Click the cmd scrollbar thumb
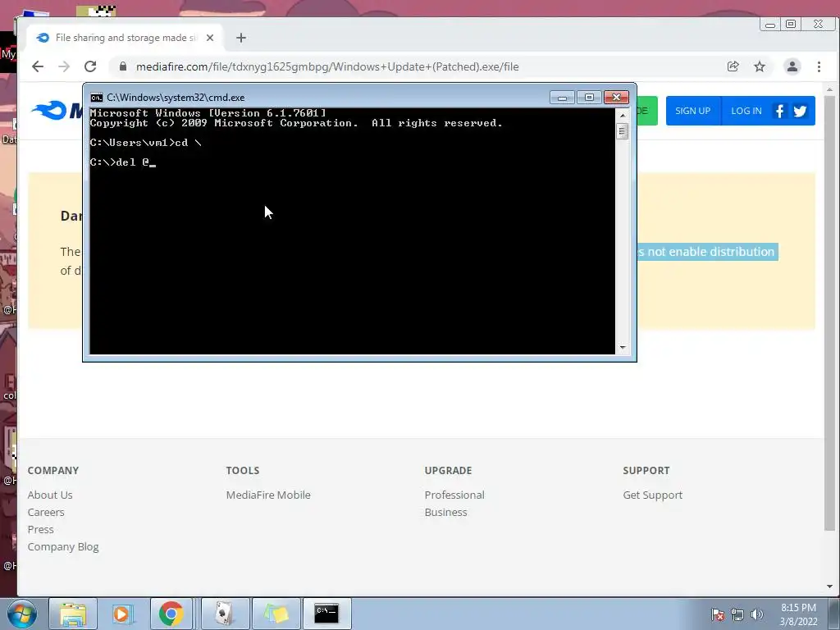Image resolution: width=840 pixels, height=630 pixels. click(622, 131)
